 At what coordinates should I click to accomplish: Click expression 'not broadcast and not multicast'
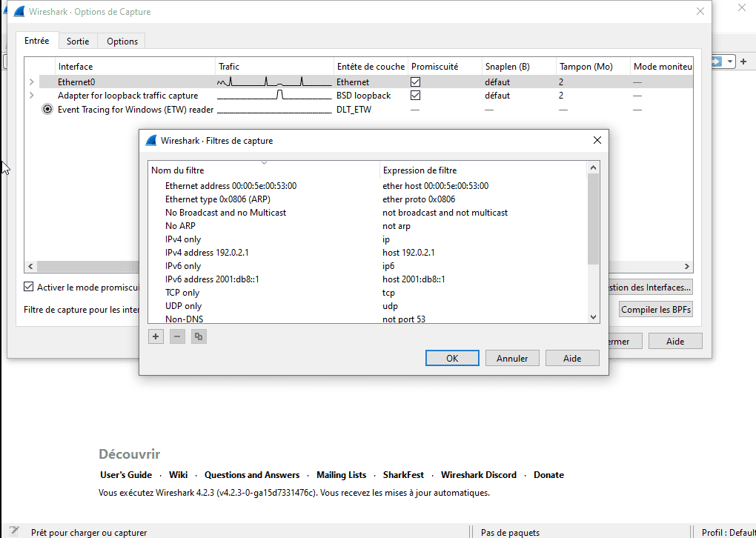click(x=445, y=213)
